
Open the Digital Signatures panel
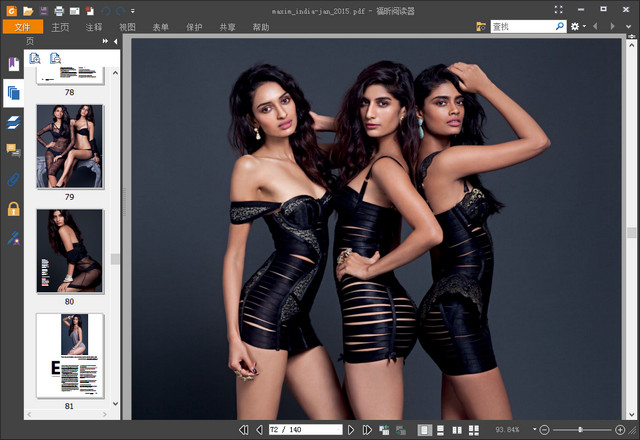coord(13,238)
